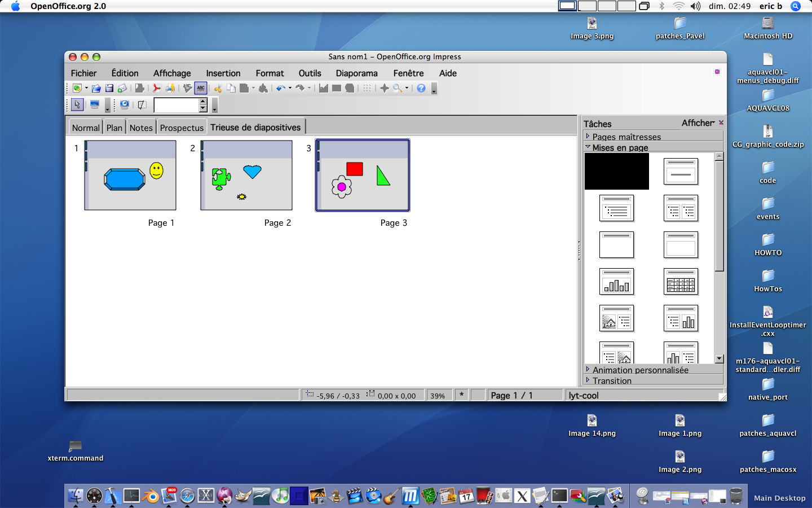Click the Send document by e-mail icon
The height and width of the screenshot is (508, 812).
[122, 88]
